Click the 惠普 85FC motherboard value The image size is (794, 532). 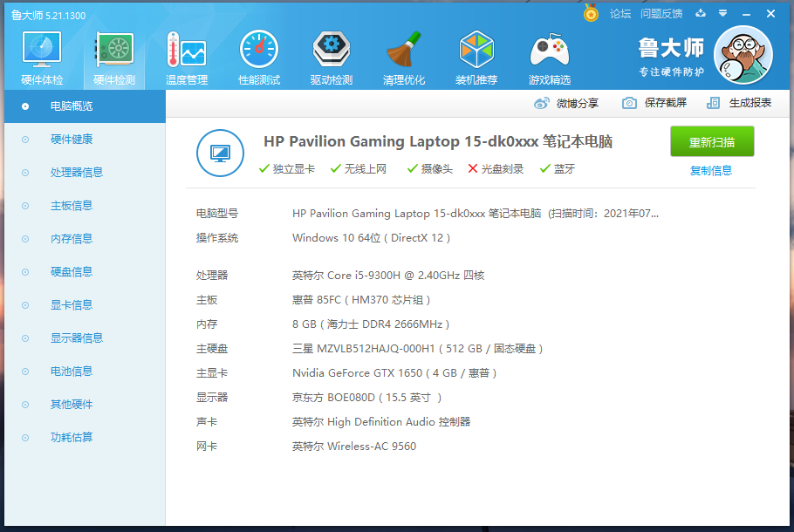click(361, 300)
